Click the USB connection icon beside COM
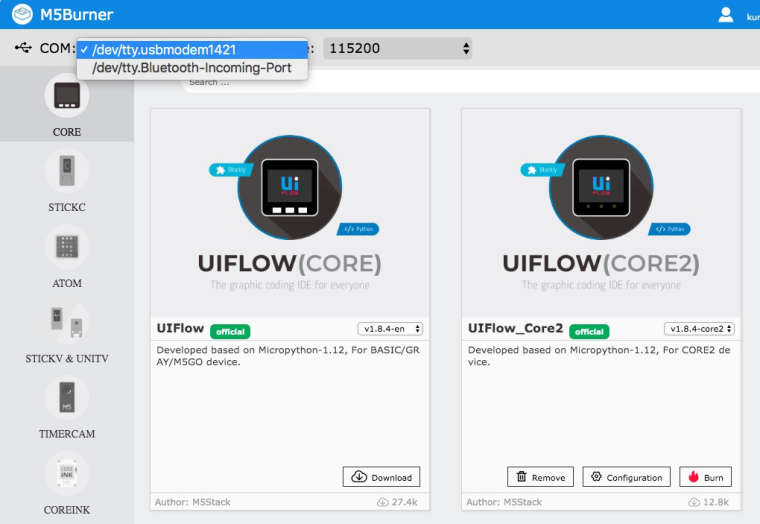760x524 pixels. (x=23, y=48)
